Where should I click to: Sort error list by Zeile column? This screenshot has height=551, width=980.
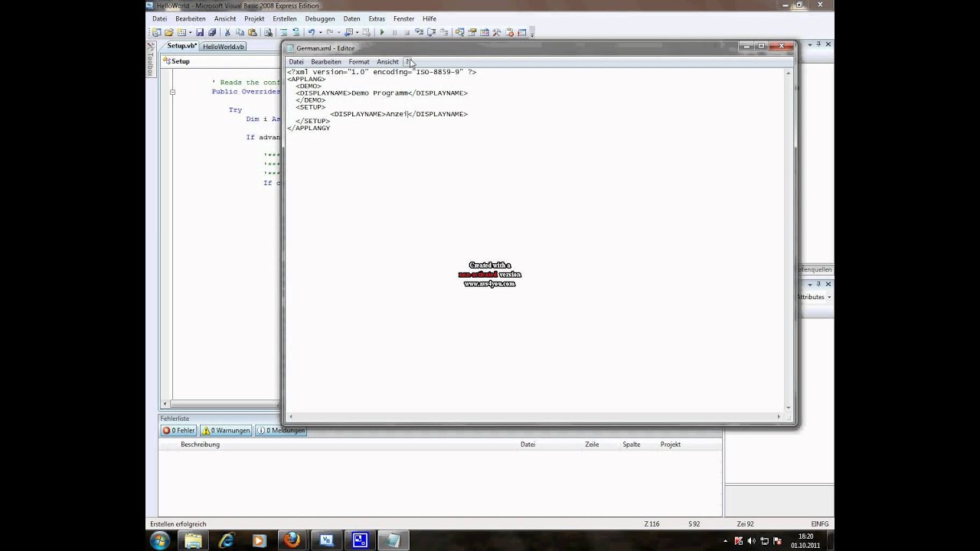[x=592, y=445]
